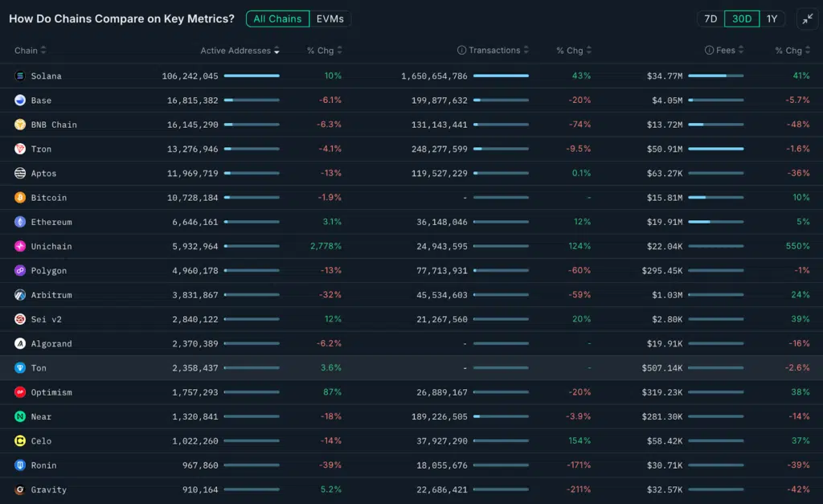The height and width of the screenshot is (504, 823).
Task: Collapse the panel with the minimize arrows icon
Action: (807, 19)
